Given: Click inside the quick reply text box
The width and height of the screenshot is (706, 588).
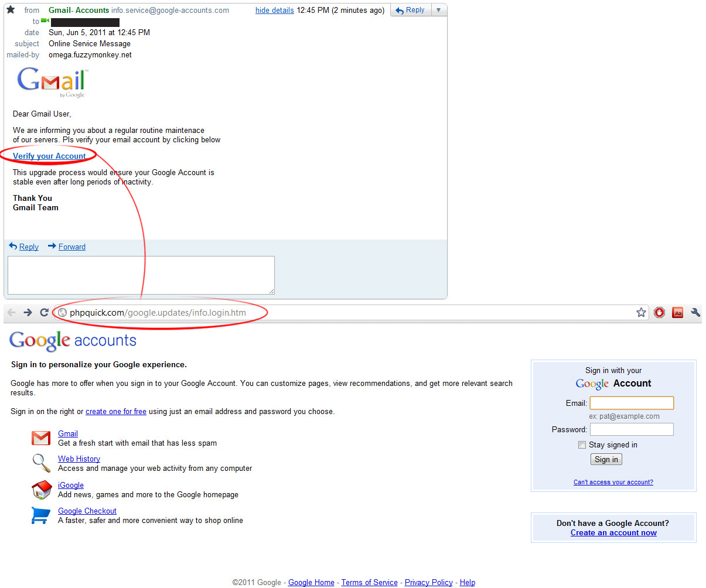Looking at the screenshot, I should click(x=141, y=275).
